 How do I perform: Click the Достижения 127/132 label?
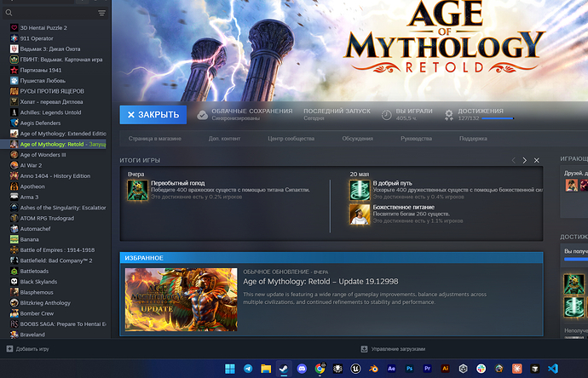[481, 114]
